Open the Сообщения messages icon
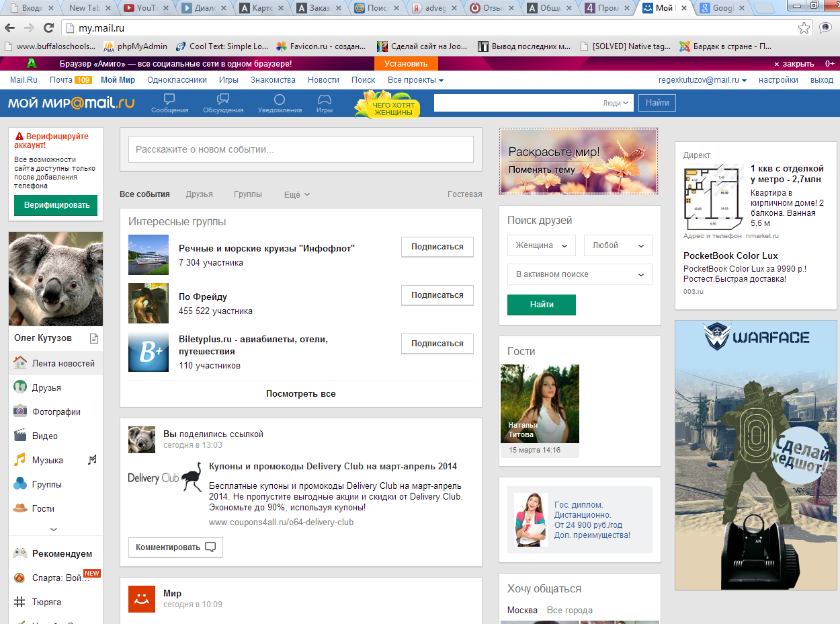This screenshot has width=840, height=624. point(169,104)
